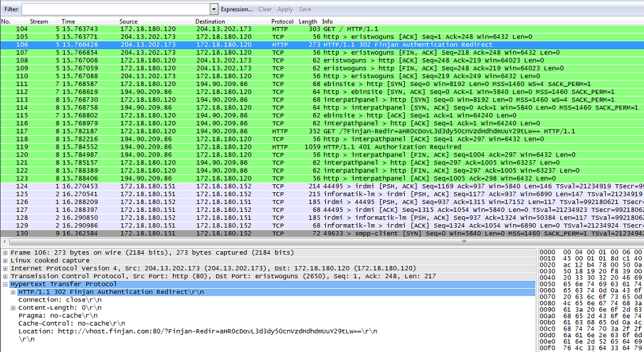Expand the Linux cooked capture node
This screenshot has height=352, width=644.
click(x=6, y=260)
